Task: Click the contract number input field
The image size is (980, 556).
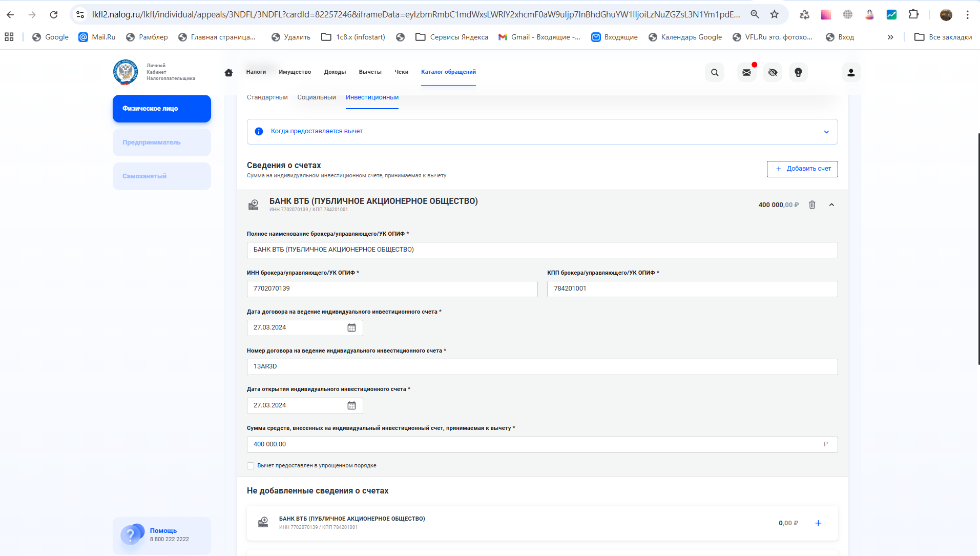Action: tap(542, 367)
